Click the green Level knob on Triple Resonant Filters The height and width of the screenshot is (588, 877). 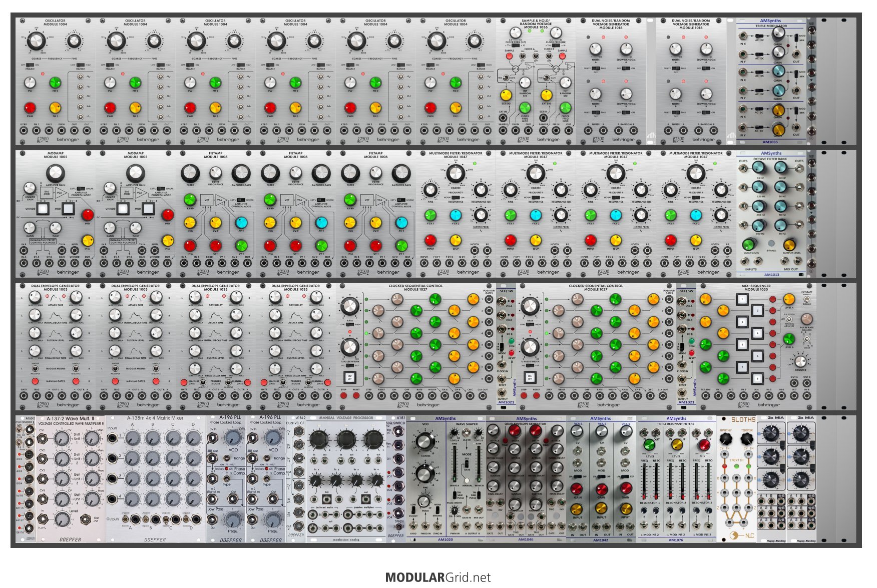click(649, 444)
